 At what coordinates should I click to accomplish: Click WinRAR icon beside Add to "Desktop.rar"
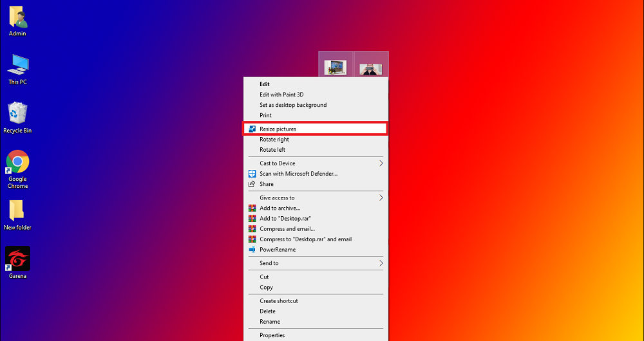click(x=252, y=218)
